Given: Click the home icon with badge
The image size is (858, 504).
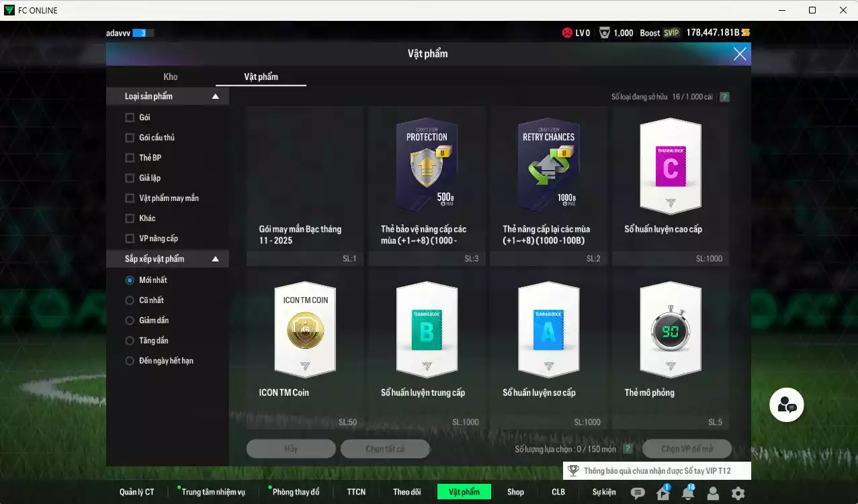Looking at the screenshot, I should coord(662,493).
